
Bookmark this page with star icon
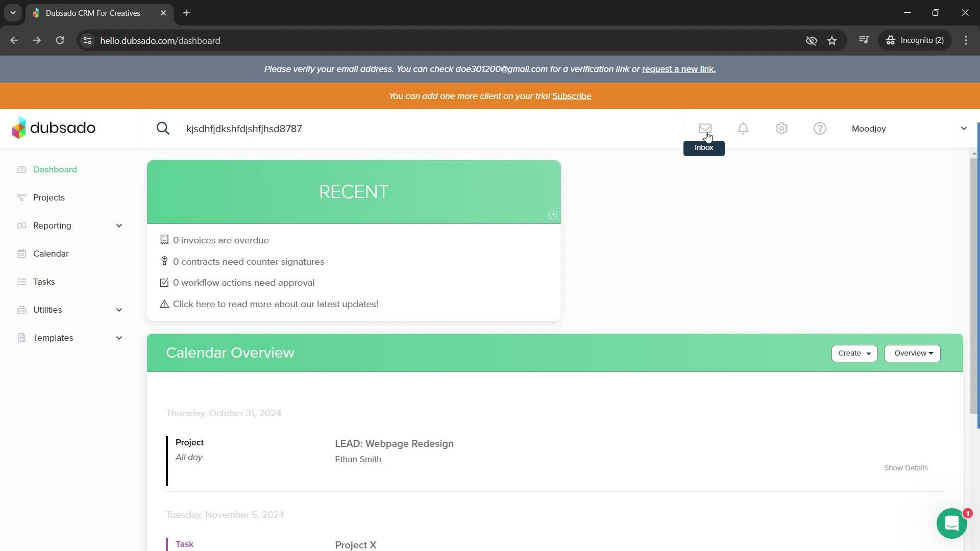(x=832, y=40)
